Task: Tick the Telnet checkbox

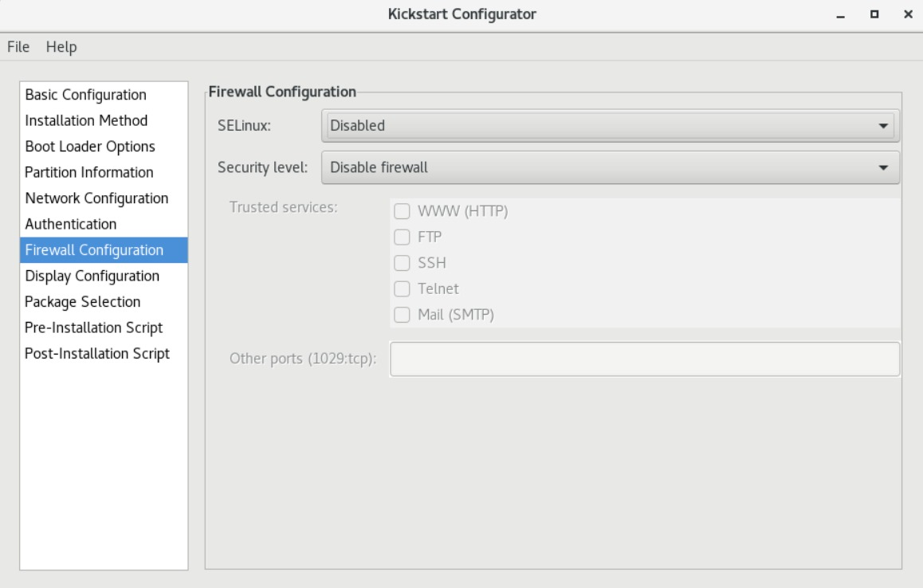Action: pyautogui.click(x=403, y=288)
